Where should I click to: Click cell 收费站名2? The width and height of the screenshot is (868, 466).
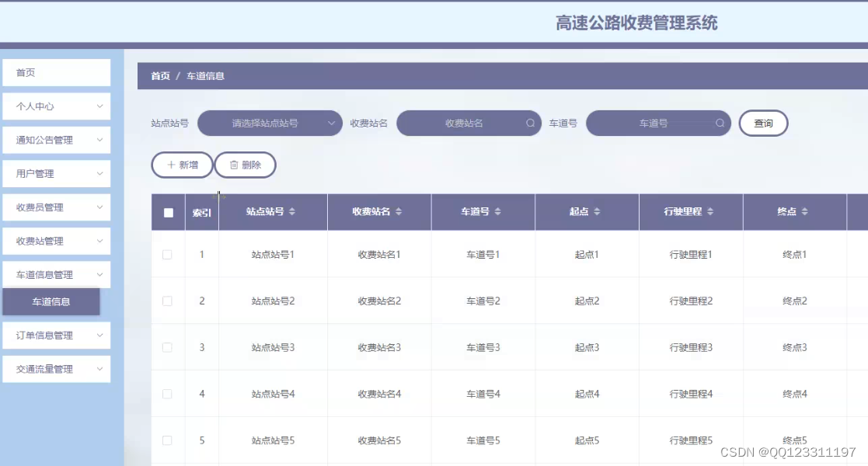pyautogui.click(x=379, y=301)
